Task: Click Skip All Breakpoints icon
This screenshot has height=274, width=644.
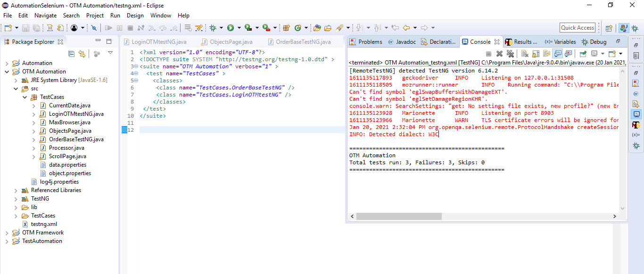Action: [94, 28]
